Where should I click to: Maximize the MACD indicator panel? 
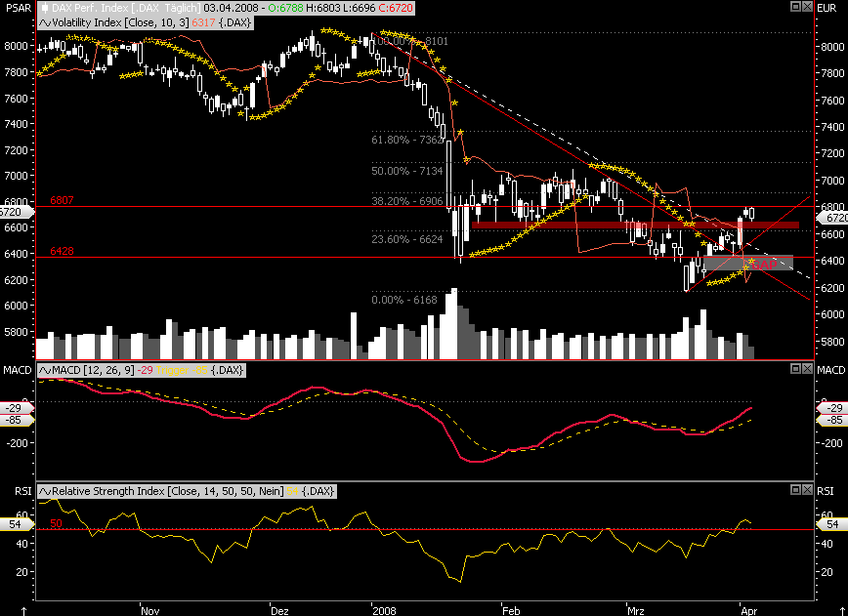[795, 368]
